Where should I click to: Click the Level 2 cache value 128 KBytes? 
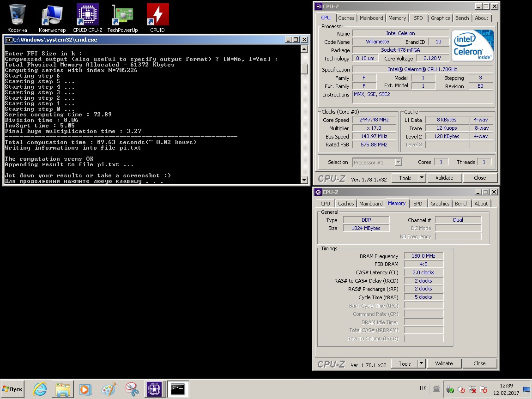[447, 136]
